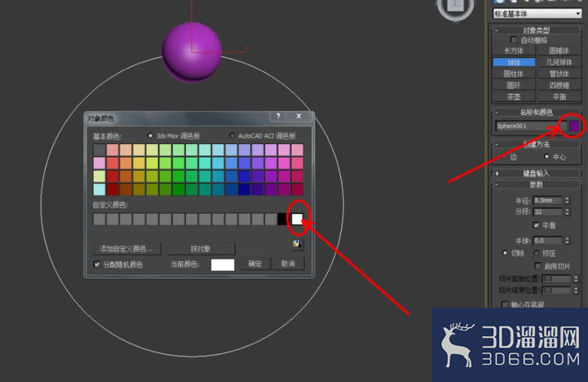Adjust the 半球 spinner arrows

tap(567, 240)
